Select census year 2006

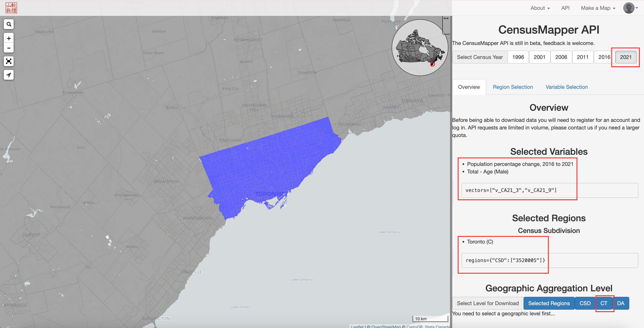coord(561,57)
